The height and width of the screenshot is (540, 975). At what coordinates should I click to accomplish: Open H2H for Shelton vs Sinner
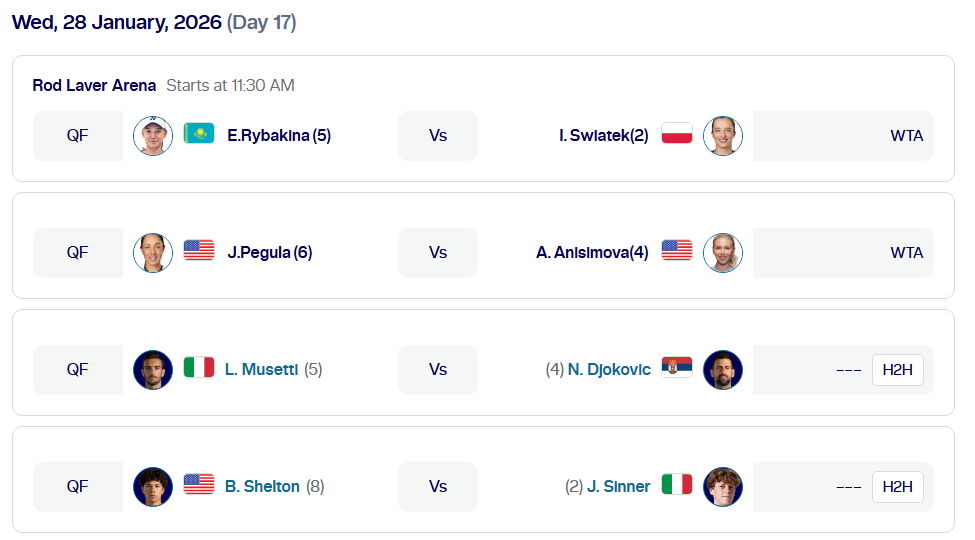(x=897, y=487)
